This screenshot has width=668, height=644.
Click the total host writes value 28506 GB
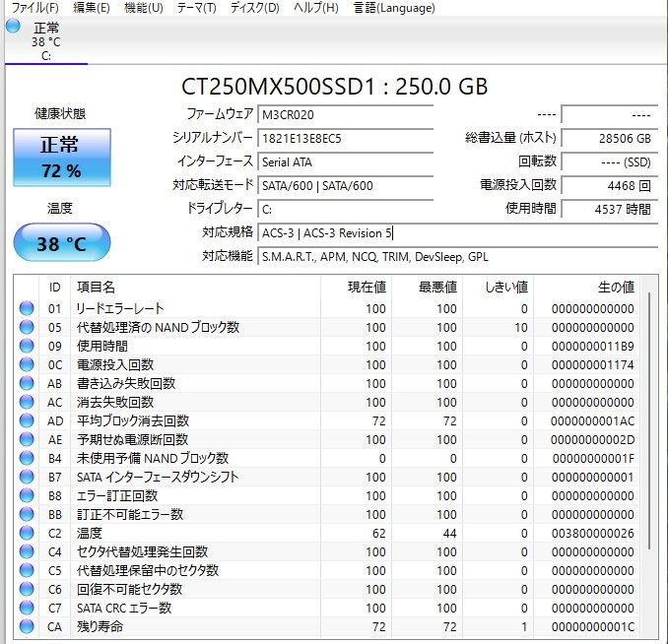(610, 139)
